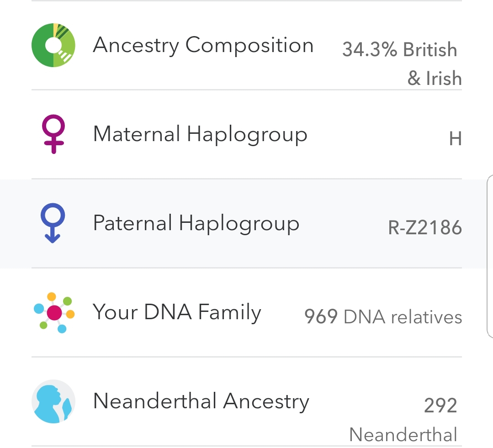View the 292 Neanderthal variants value
The height and width of the screenshot is (448, 493).
click(x=403, y=419)
